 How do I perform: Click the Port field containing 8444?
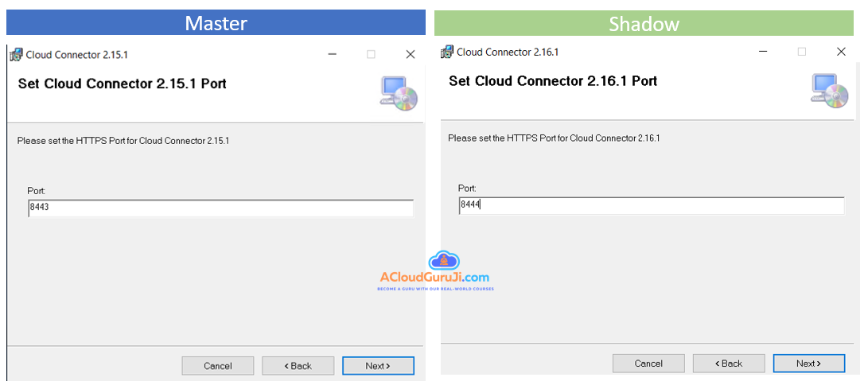(651, 205)
